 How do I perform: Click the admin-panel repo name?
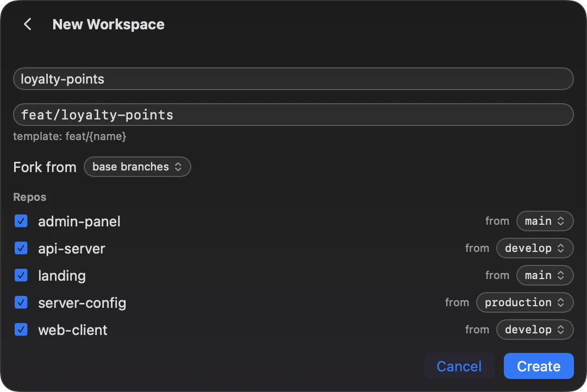pos(79,222)
